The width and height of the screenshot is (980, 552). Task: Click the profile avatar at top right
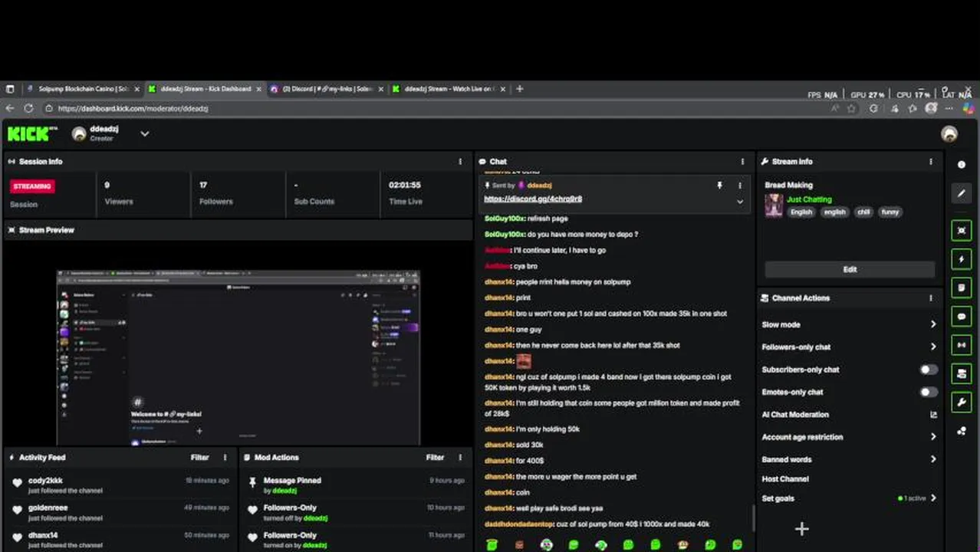[x=949, y=134]
